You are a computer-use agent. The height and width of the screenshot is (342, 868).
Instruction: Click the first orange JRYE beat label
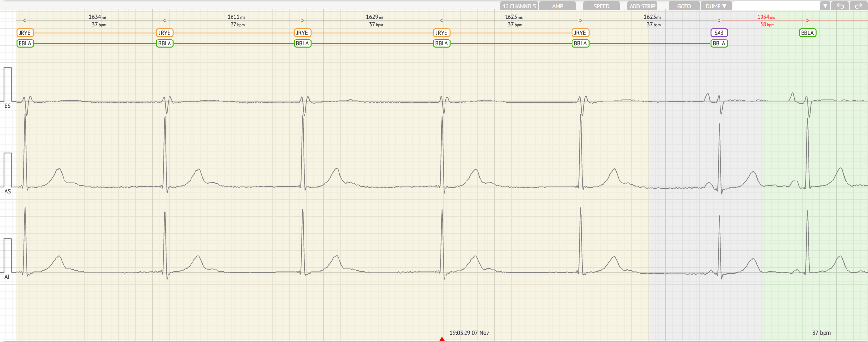point(24,33)
